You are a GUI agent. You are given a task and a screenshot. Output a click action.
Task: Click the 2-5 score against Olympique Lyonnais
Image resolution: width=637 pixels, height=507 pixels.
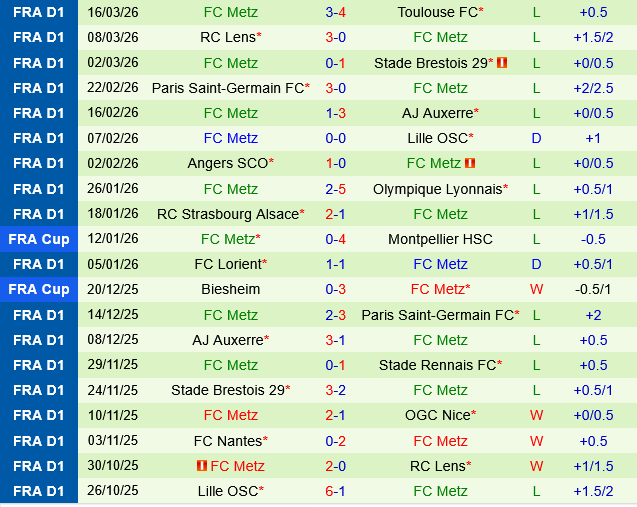[x=336, y=188]
